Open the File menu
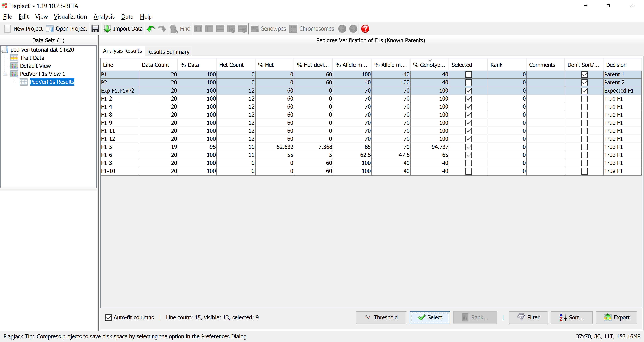This screenshot has width=644, height=342. point(8,16)
